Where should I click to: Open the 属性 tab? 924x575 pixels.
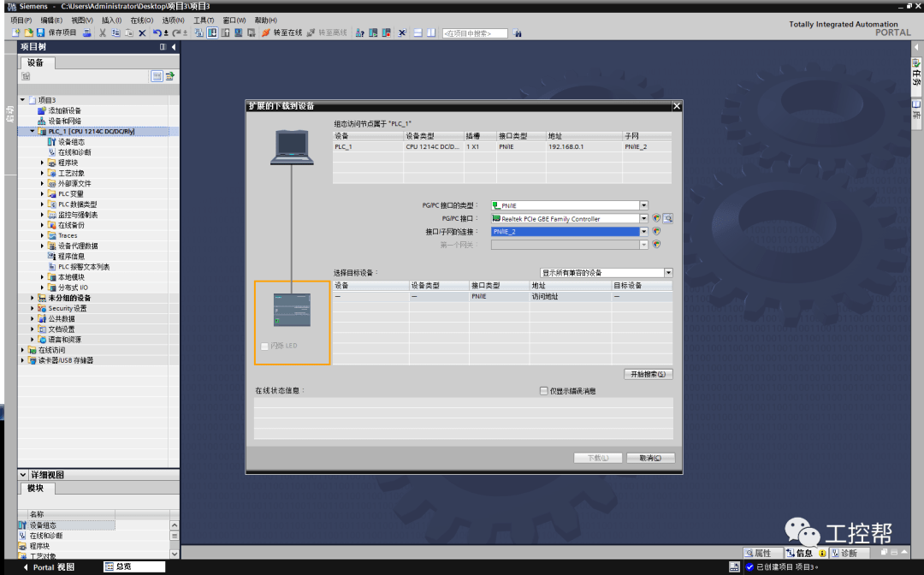762,554
